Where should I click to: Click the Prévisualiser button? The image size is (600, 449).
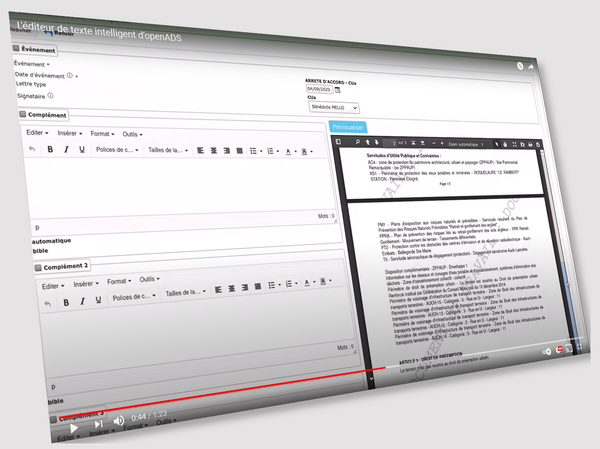point(347,127)
